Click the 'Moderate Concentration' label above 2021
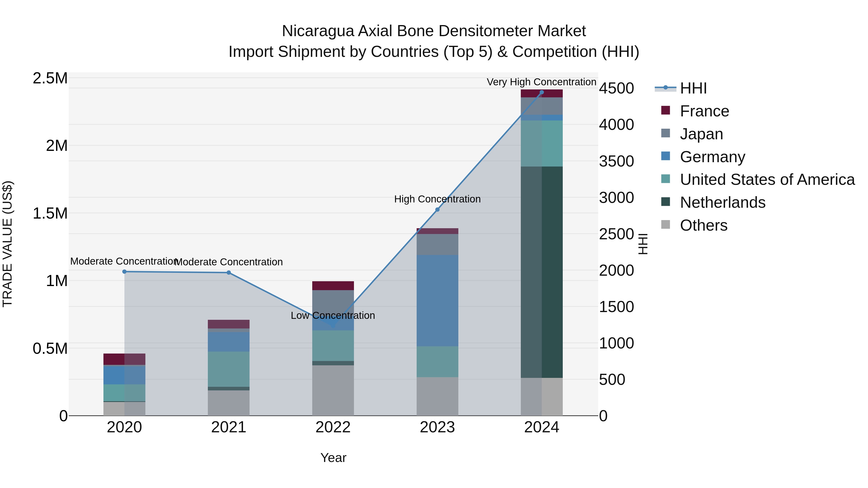This screenshot has width=868, height=488. click(x=229, y=262)
